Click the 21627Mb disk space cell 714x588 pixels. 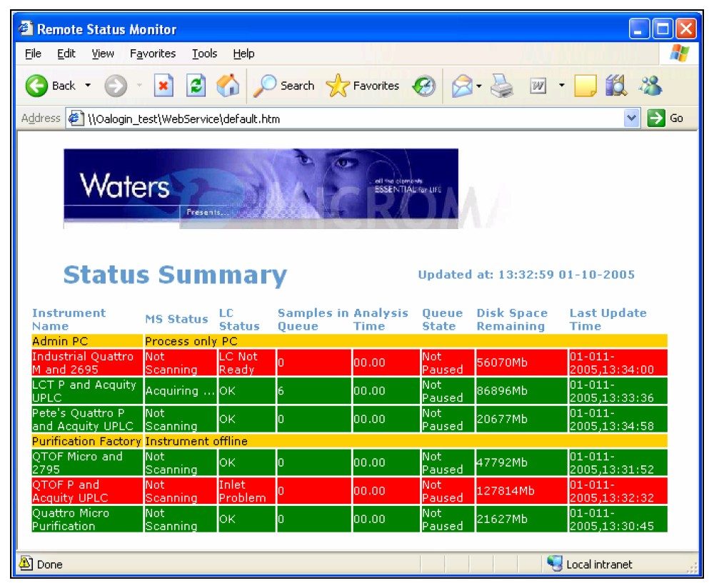pyautogui.click(x=521, y=519)
